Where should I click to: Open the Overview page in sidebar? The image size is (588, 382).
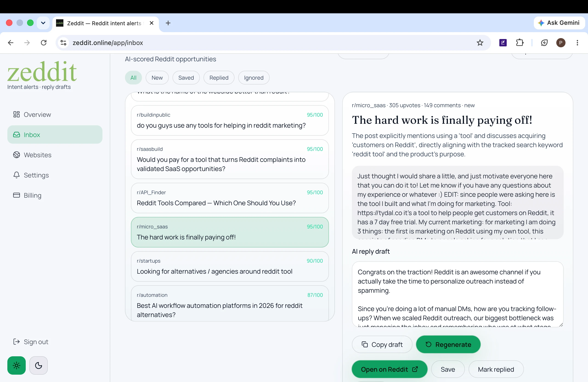(55, 115)
